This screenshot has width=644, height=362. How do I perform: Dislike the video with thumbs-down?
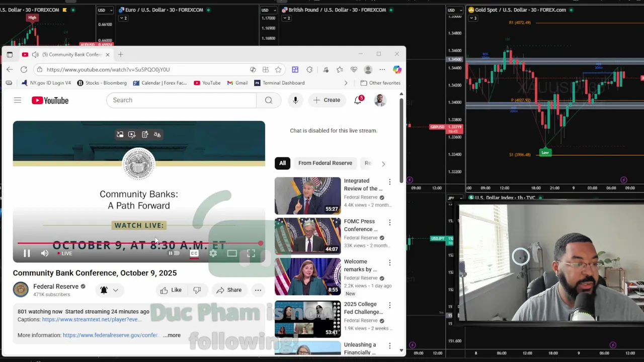point(197,290)
